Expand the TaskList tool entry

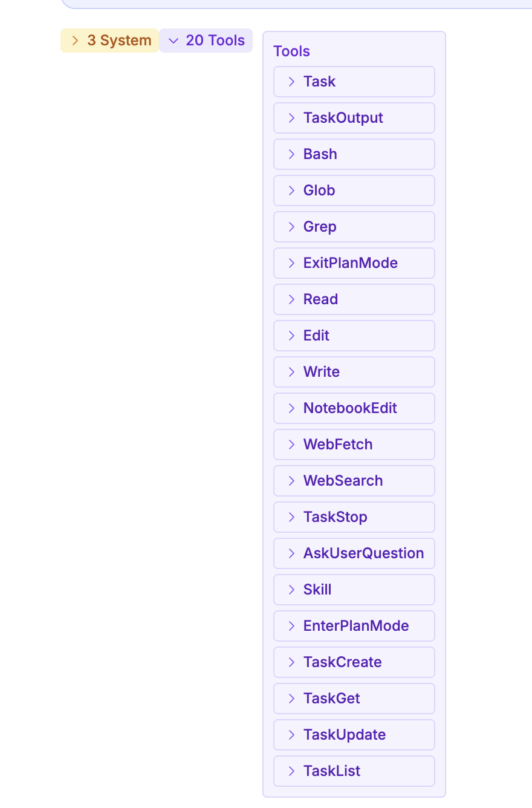[x=354, y=771]
